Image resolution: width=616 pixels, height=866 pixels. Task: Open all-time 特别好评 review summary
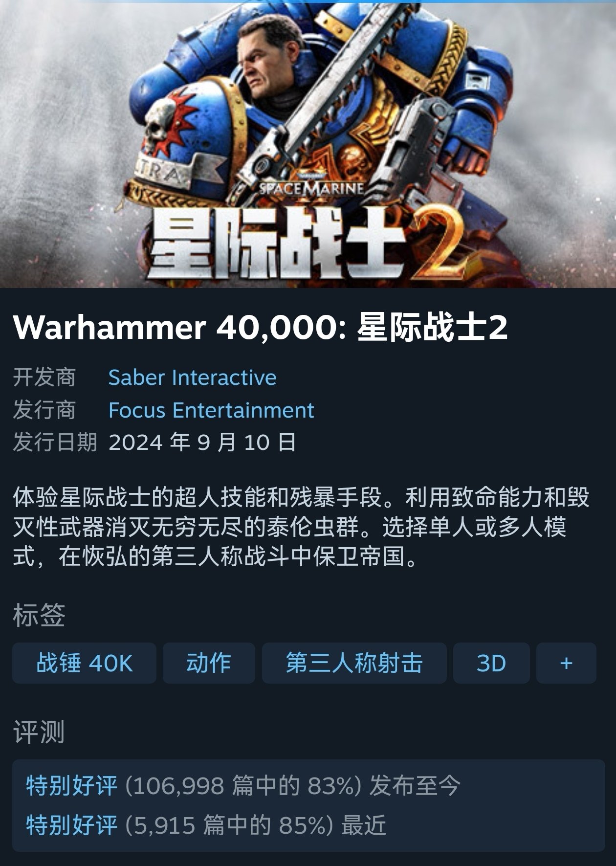point(72,786)
